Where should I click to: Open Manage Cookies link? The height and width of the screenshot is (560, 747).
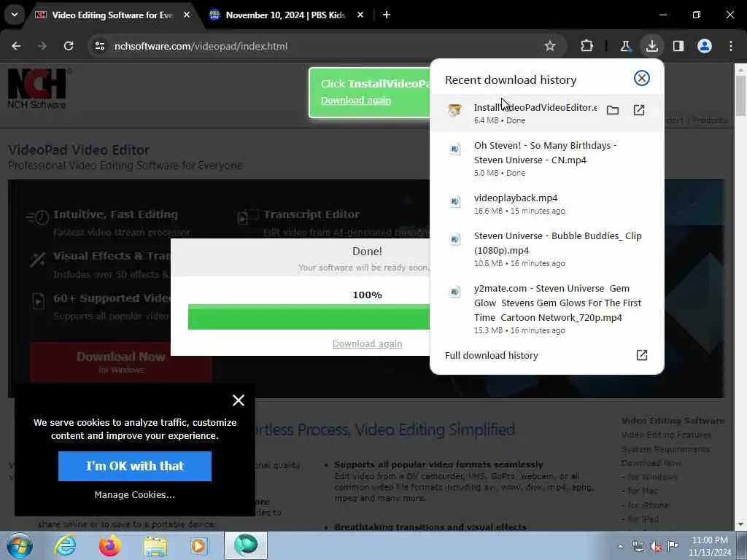click(135, 495)
